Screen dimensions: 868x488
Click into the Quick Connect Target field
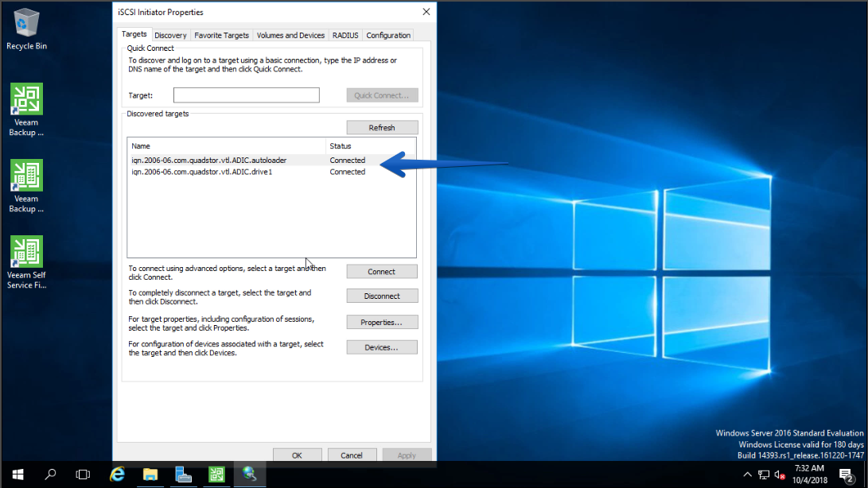(x=247, y=95)
